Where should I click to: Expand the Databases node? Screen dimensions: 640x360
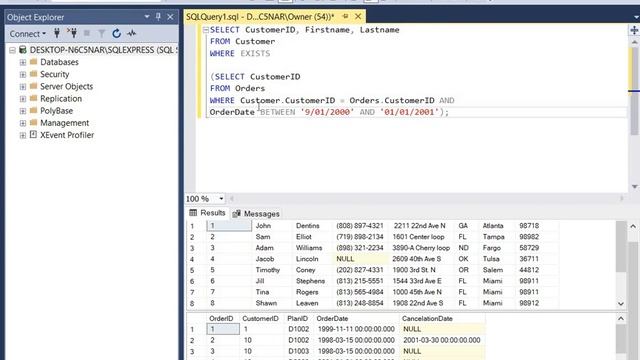(x=23, y=62)
